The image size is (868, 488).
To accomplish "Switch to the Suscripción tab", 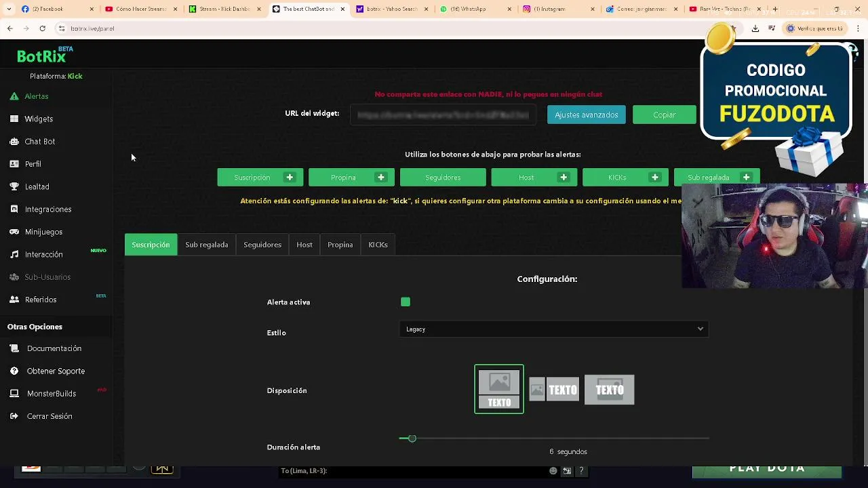I will 151,245.
